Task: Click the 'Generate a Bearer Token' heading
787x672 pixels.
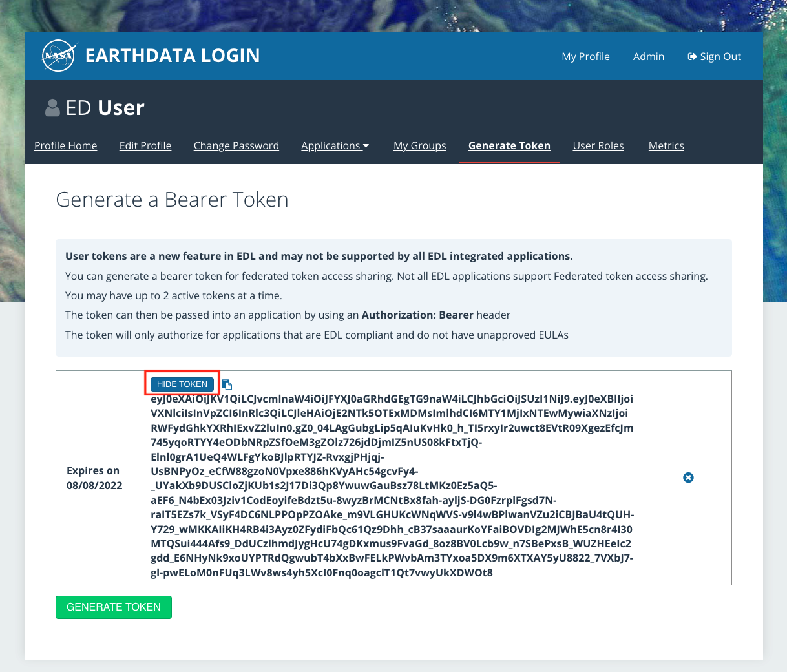Action: pyautogui.click(x=173, y=200)
